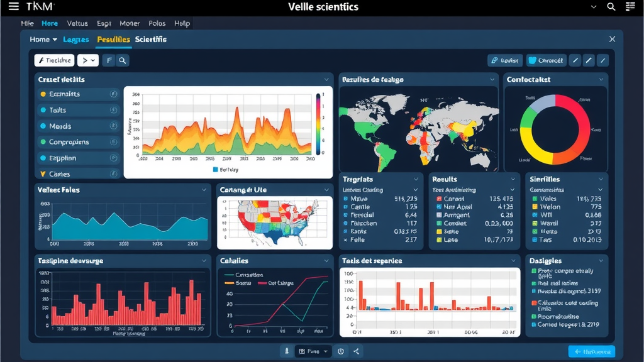Open the hamburger menu at top left
This screenshot has width=644, height=362.
(x=13, y=7)
